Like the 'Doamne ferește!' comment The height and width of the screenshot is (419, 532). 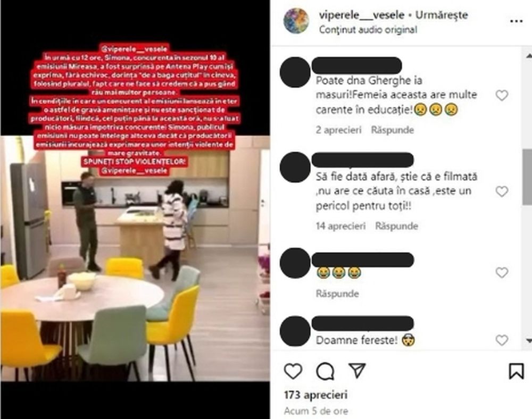click(502, 340)
